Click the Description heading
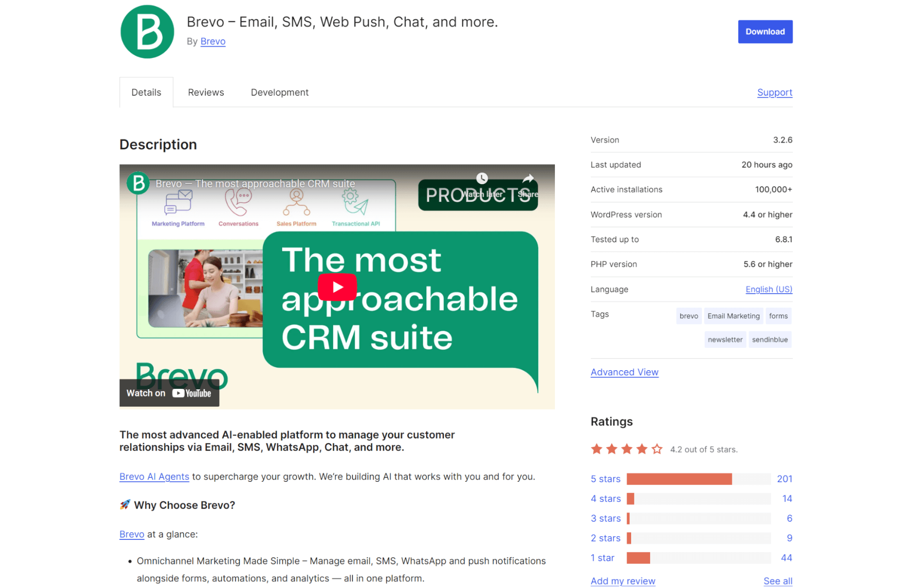Viewport: 907px width, 588px height. pyautogui.click(x=158, y=144)
